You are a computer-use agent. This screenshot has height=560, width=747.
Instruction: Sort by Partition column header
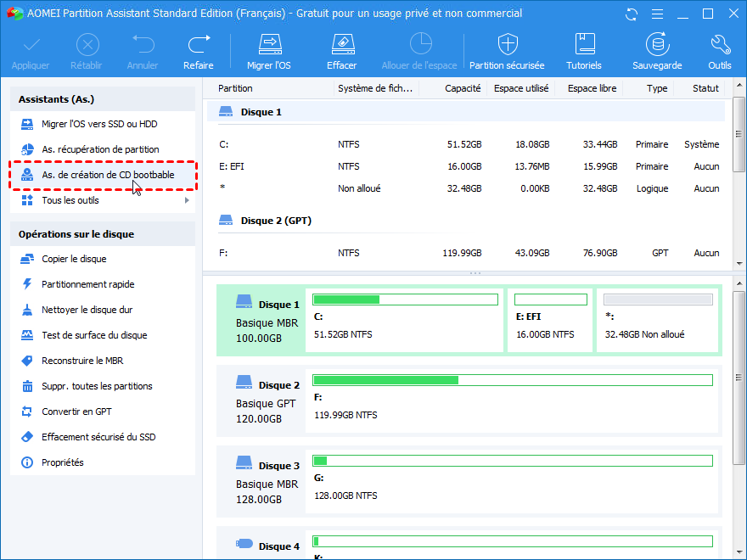235,88
